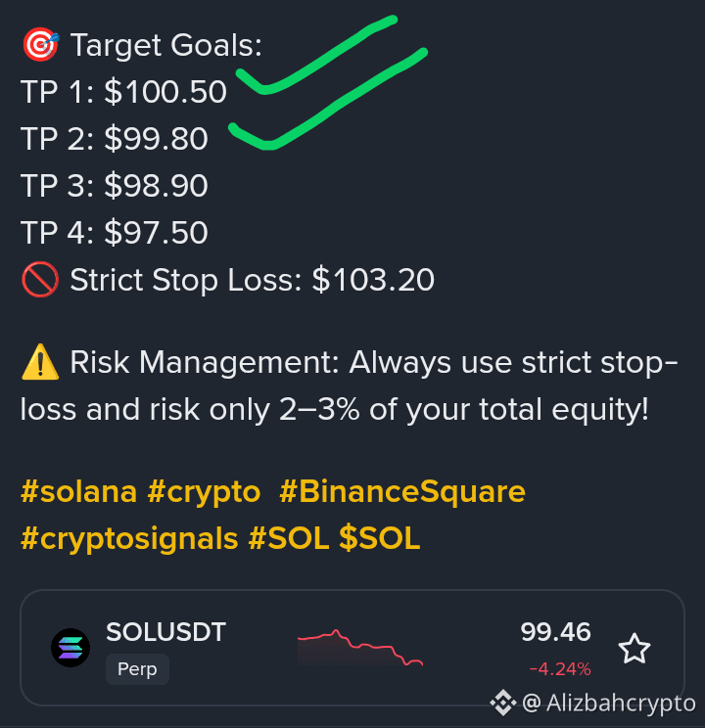The width and height of the screenshot is (705, 728).
Task: Click the -4.24% change percentage
Action: pyautogui.click(x=560, y=669)
